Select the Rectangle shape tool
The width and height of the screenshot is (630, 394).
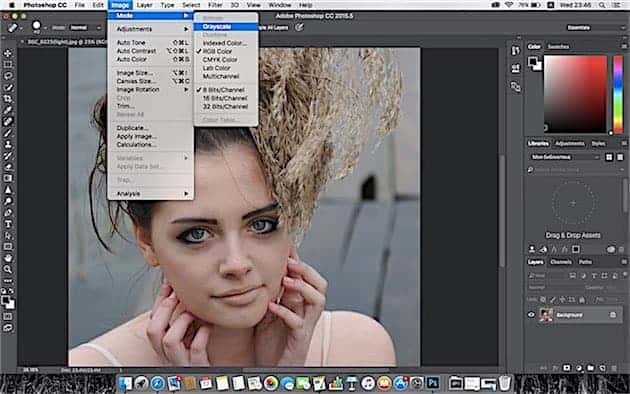[8, 246]
